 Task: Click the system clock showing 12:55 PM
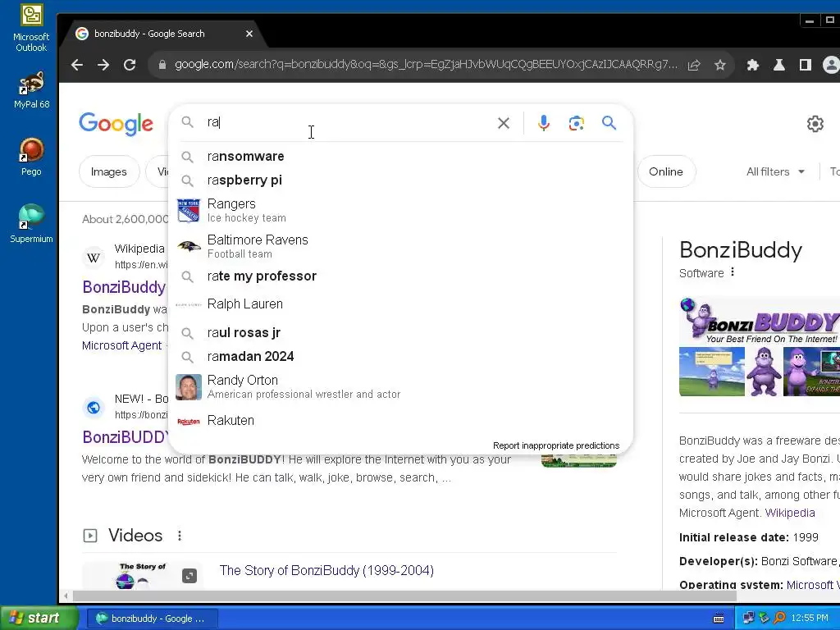810,619
